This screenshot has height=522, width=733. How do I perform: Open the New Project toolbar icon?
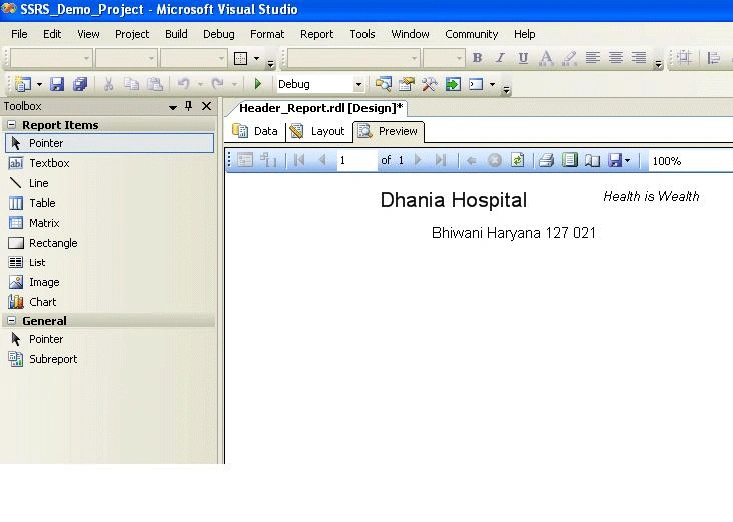point(22,84)
